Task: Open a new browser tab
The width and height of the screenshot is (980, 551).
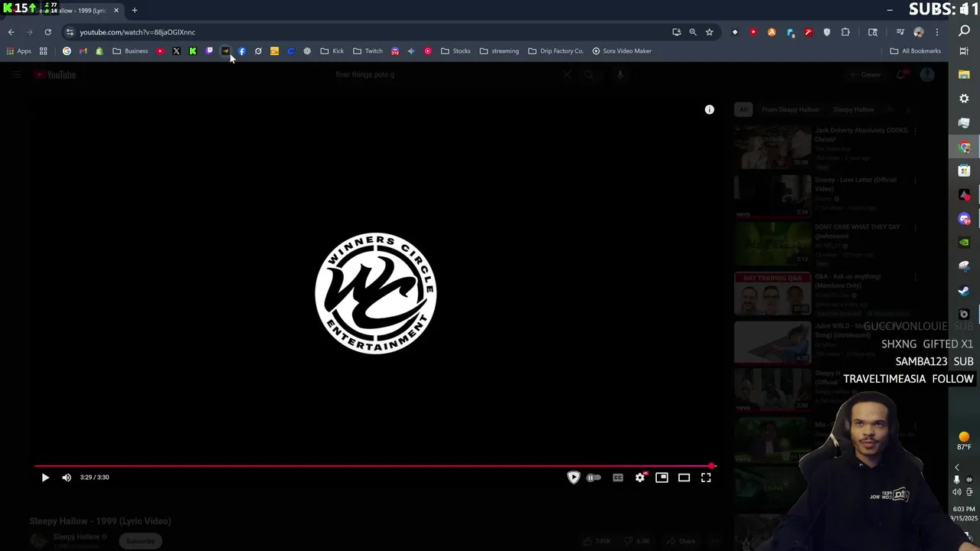Action: point(135,11)
